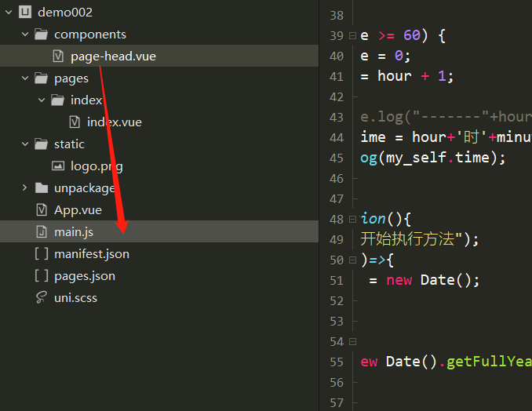Fold the code block at line 50
This screenshot has height=411, width=532.
click(353, 260)
